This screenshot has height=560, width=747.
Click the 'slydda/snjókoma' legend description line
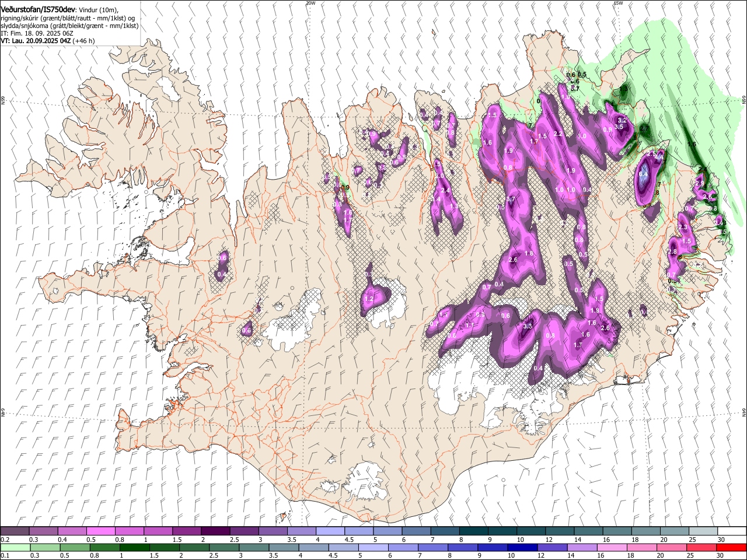coord(69,26)
